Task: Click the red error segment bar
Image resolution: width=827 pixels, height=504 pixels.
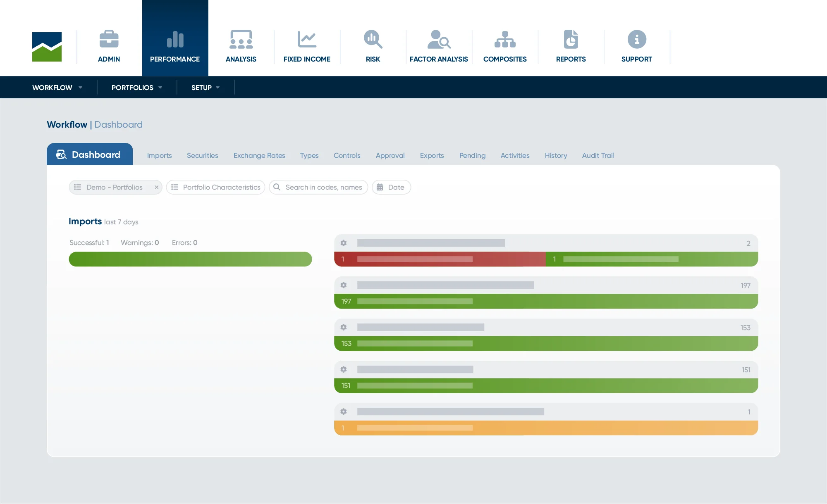Action: 440,259
